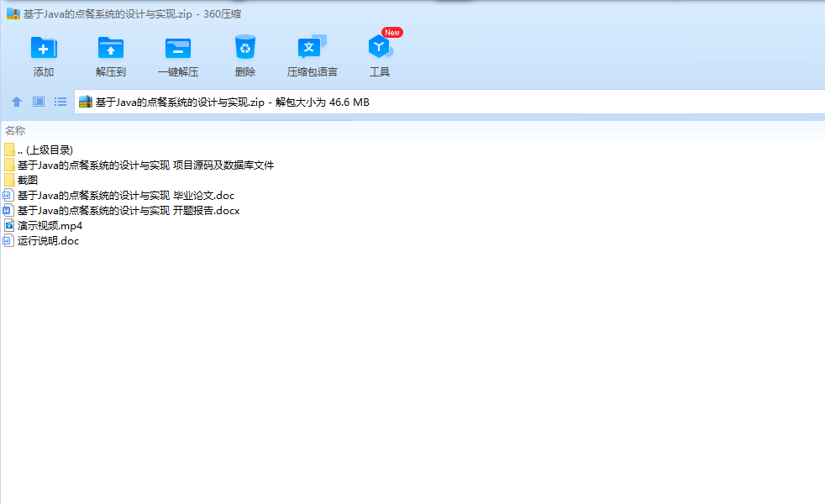Select the 开题报告.docx file name
The height and width of the screenshot is (504, 825).
[x=129, y=211]
